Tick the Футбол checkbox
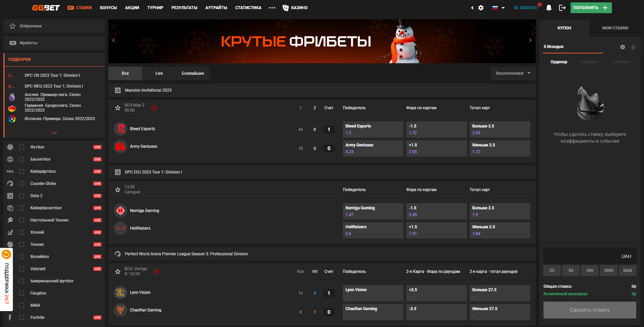The width and height of the screenshot is (644, 327). pyautogui.click(x=22, y=147)
